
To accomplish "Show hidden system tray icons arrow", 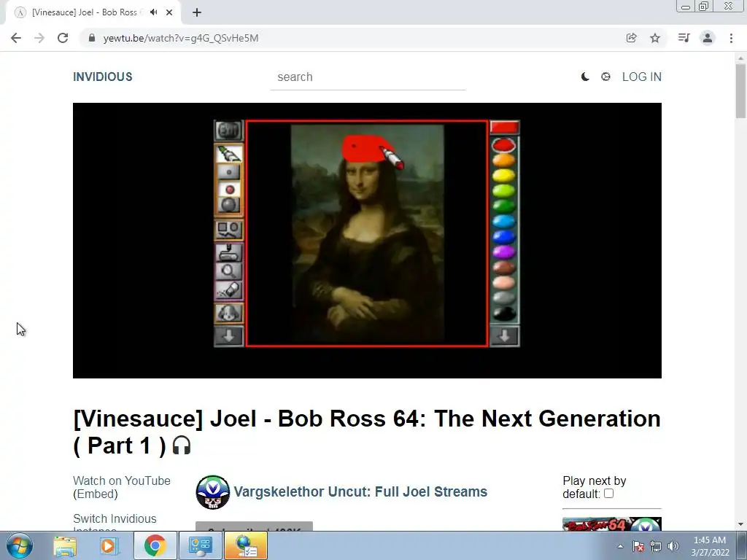I will tap(620, 546).
